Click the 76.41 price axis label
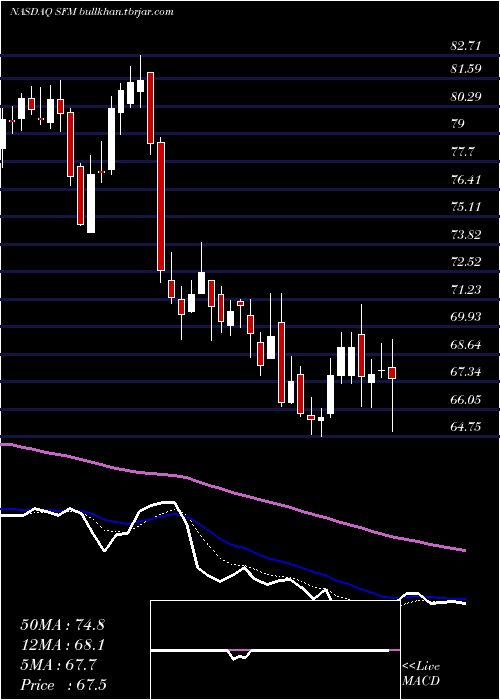 pyautogui.click(x=465, y=179)
